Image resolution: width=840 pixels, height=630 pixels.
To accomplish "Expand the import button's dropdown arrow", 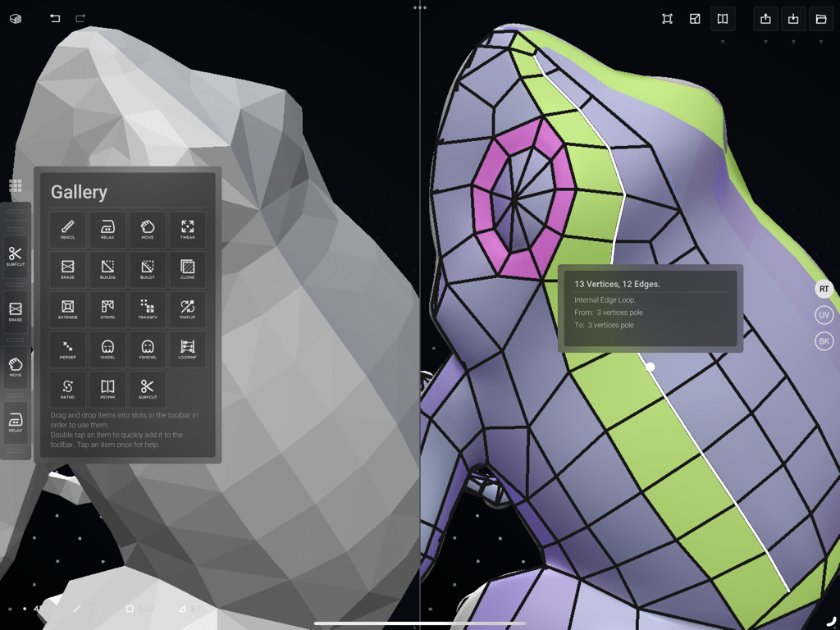I will (793, 41).
